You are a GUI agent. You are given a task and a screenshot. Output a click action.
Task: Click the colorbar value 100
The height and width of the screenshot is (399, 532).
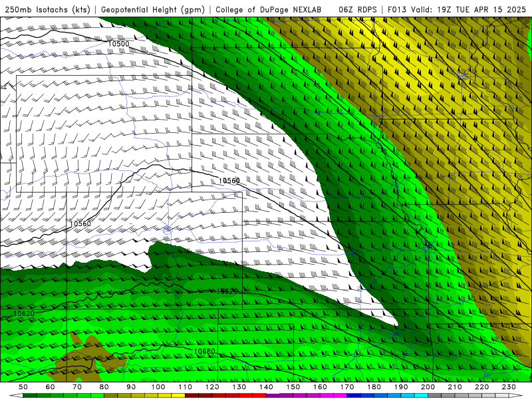158,387
